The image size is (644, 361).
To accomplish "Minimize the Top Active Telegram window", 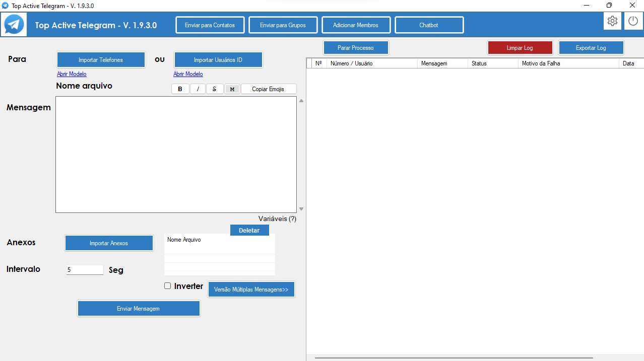I will point(587,5).
